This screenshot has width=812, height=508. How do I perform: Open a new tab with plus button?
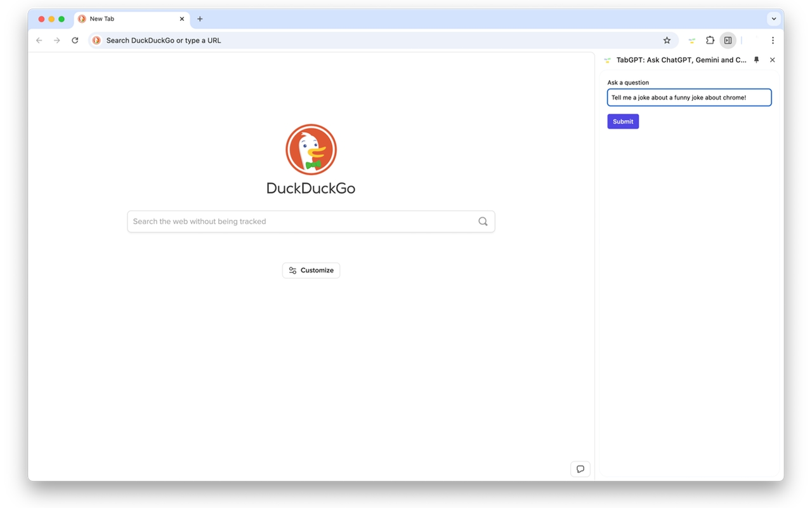point(200,19)
